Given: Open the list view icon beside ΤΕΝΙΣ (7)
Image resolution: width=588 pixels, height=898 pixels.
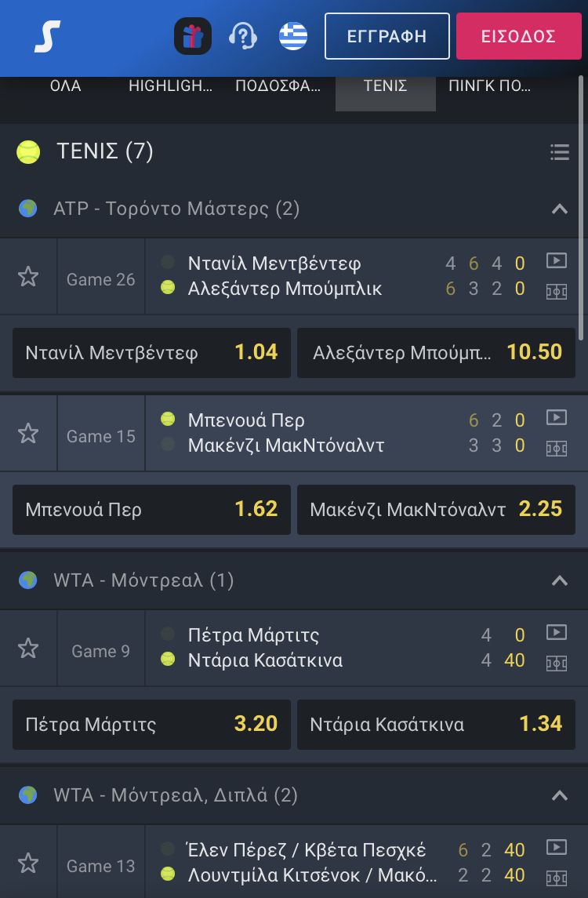Looking at the screenshot, I should point(559,152).
